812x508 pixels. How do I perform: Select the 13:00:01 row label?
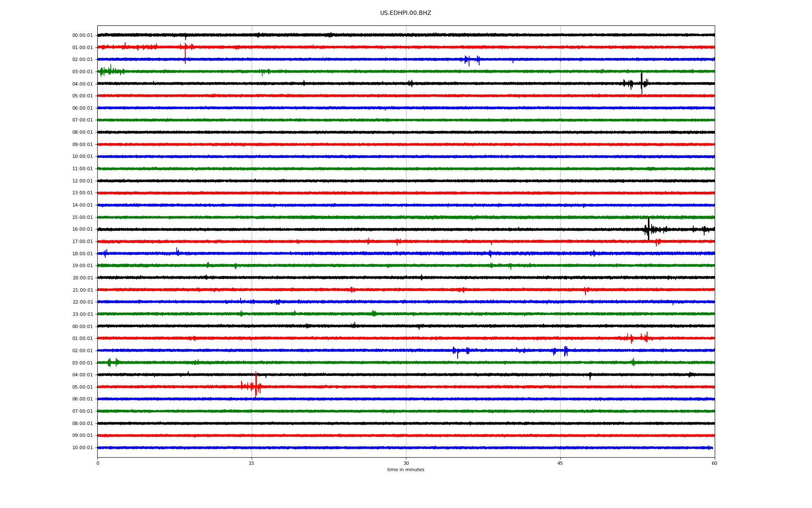[82, 193]
